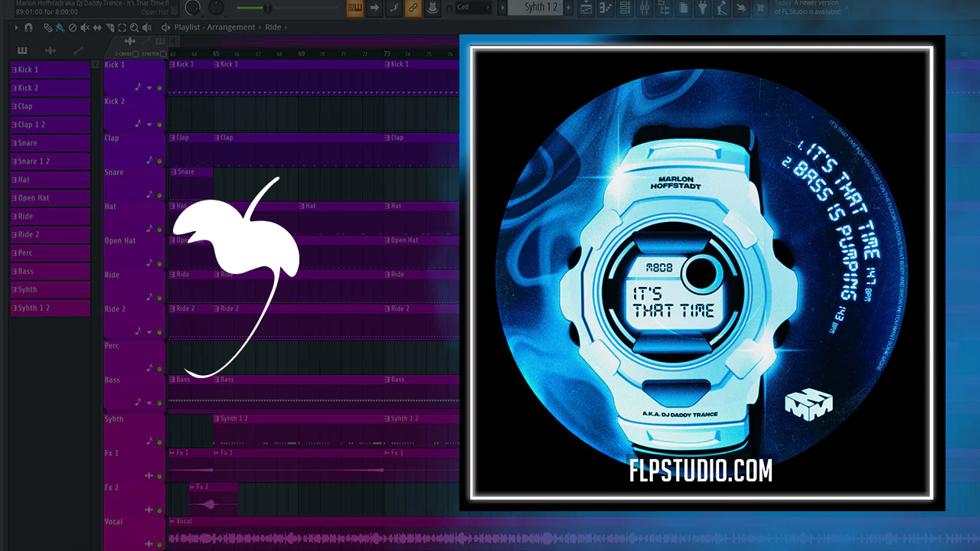980x551 pixels.
Task: Select the Delete tool in playlist toolbar
Action: pos(72,28)
